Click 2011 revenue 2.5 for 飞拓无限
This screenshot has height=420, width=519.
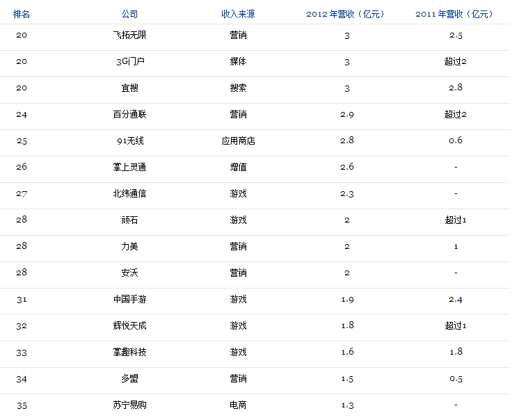tap(456, 35)
